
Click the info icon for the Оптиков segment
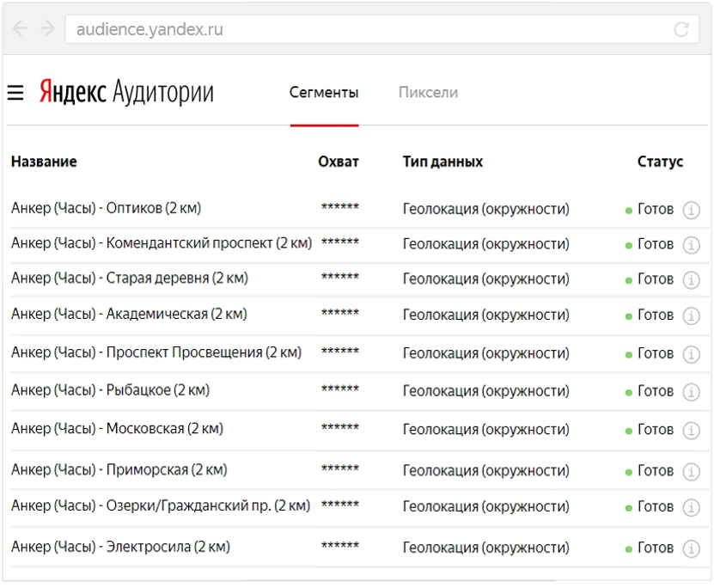(691, 210)
